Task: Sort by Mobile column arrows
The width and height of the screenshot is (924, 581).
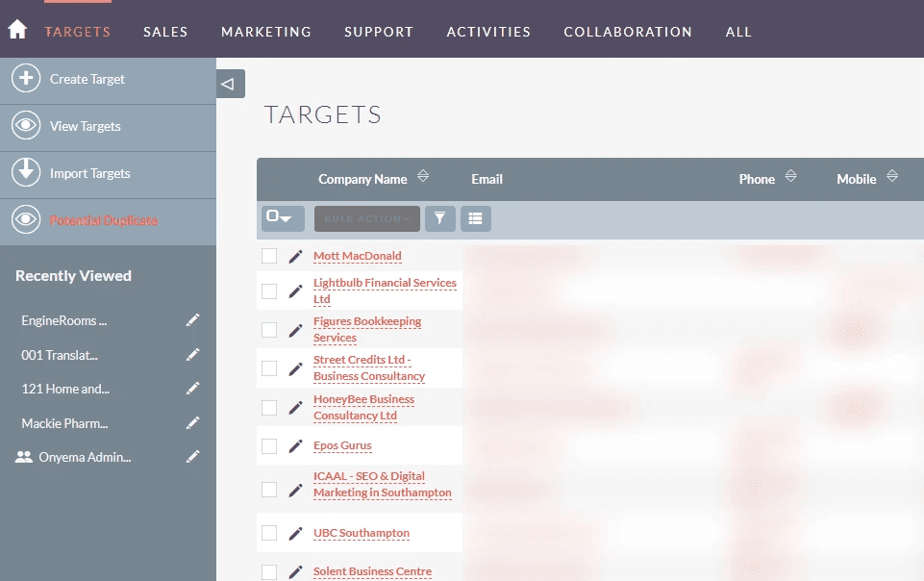Action: [892, 176]
